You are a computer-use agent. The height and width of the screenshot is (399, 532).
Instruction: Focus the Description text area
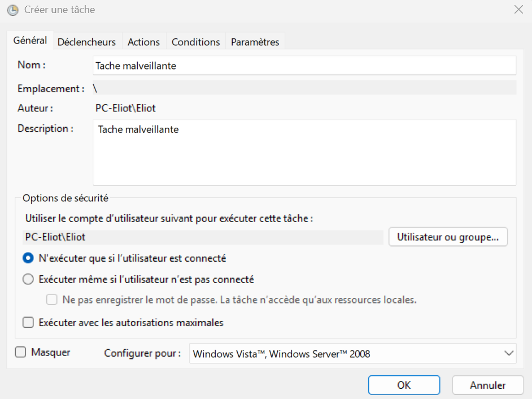304,152
